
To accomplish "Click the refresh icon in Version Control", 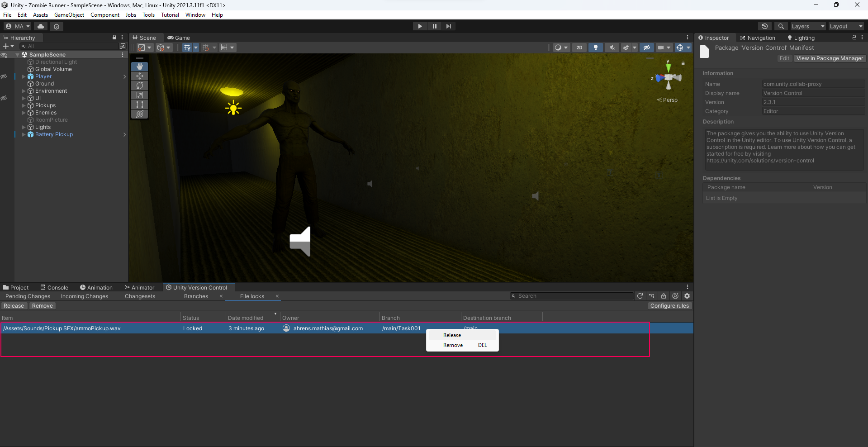I will [640, 296].
